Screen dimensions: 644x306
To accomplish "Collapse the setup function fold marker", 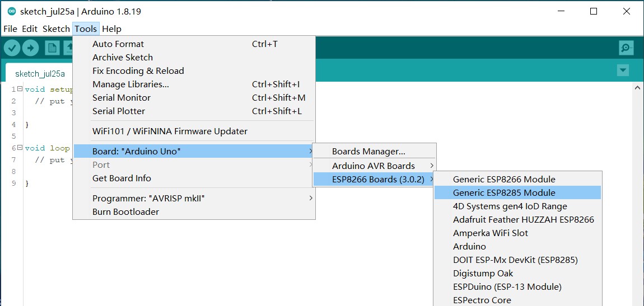I will tap(20, 89).
